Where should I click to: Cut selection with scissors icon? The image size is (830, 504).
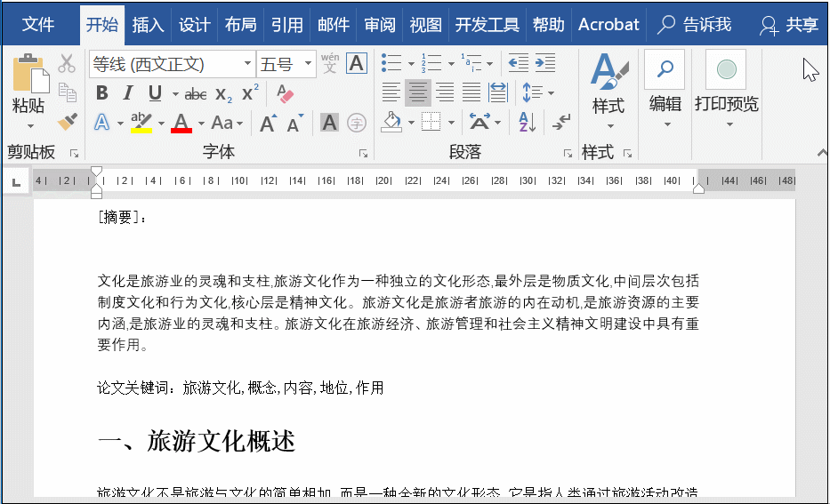tap(67, 63)
